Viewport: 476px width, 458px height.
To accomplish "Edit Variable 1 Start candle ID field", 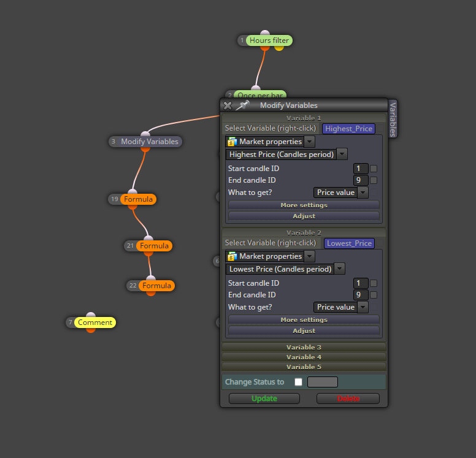I will [x=361, y=169].
